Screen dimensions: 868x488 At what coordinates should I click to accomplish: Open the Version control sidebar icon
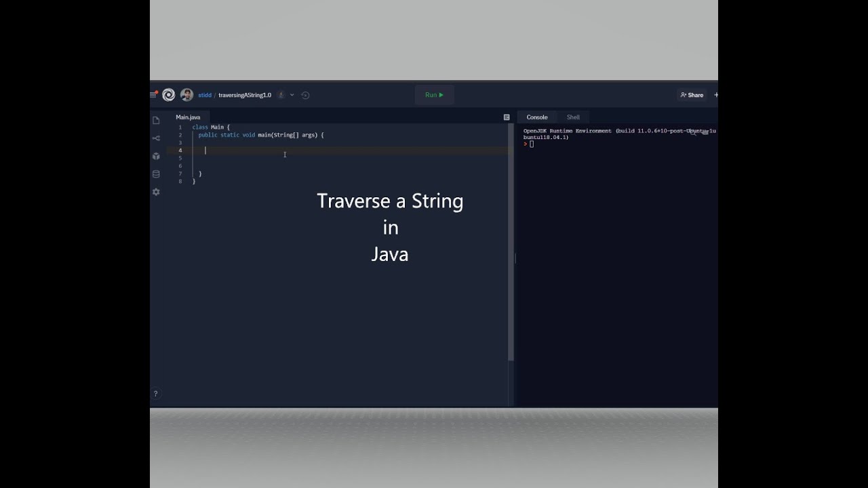pyautogui.click(x=156, y=138)
